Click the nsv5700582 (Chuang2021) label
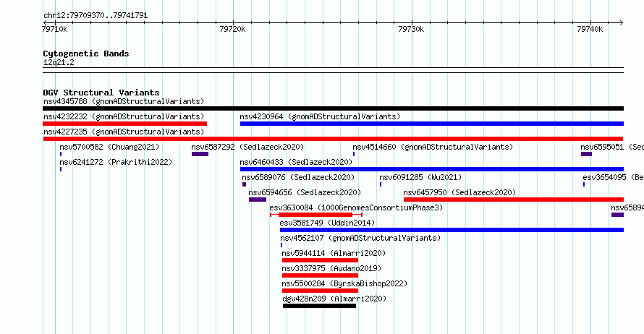This screenshot has height=334, width=644. click(109, 147)
